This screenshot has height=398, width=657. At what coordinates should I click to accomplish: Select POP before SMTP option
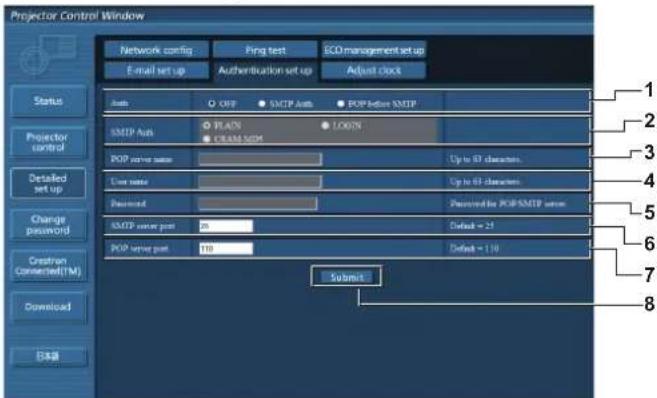(x=341, y=103)
